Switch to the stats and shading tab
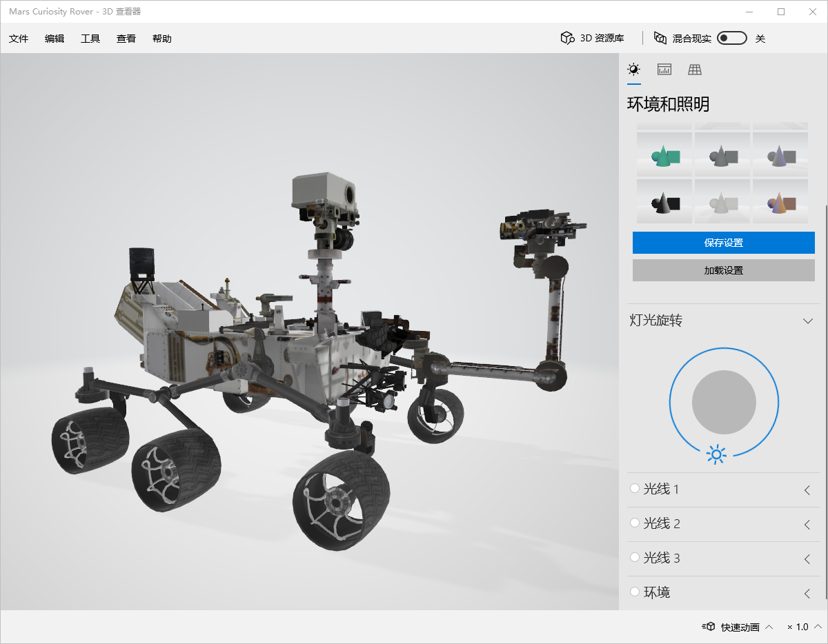This screenshot has height=644, width=828. click(x=664, y=69)
